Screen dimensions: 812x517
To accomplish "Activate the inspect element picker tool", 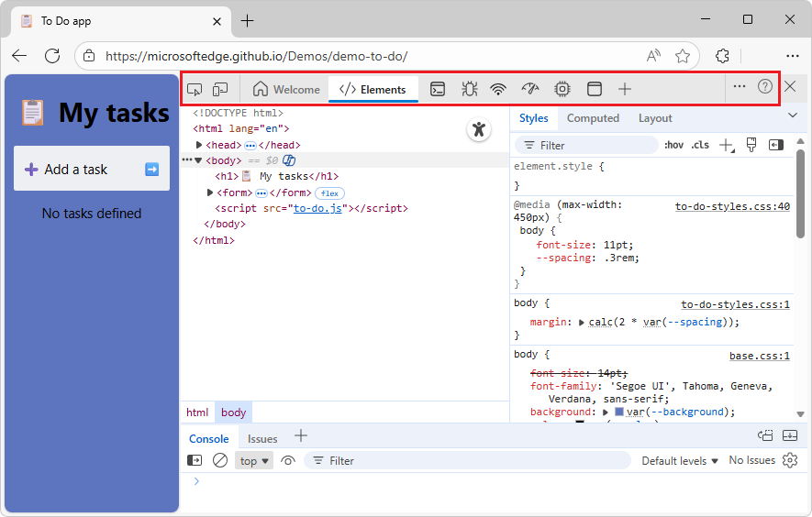I will [195, 89].
